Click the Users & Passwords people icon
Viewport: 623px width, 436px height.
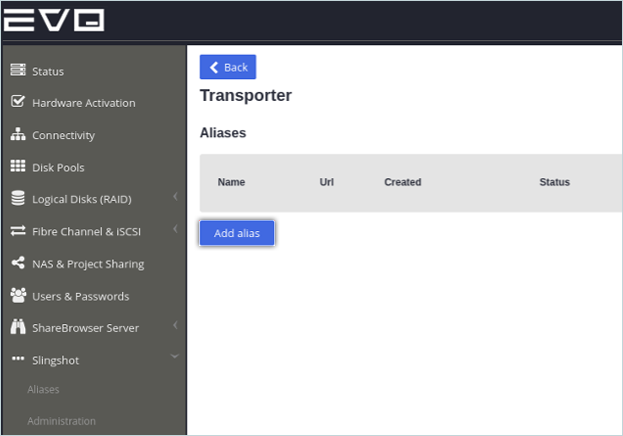[x=17, y=296]
